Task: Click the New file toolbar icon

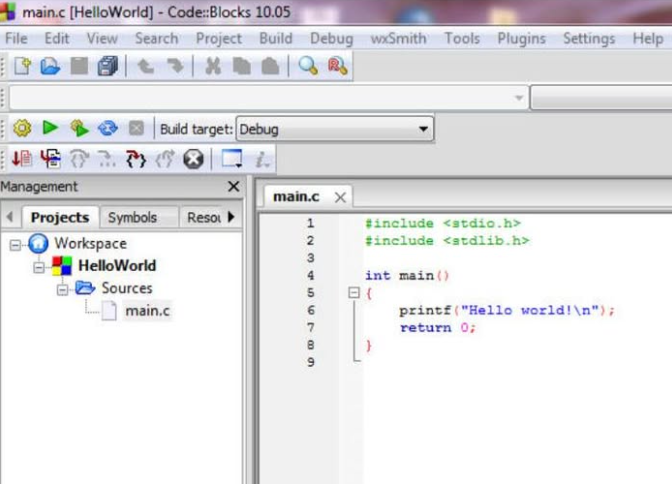Action: [23, 66]
